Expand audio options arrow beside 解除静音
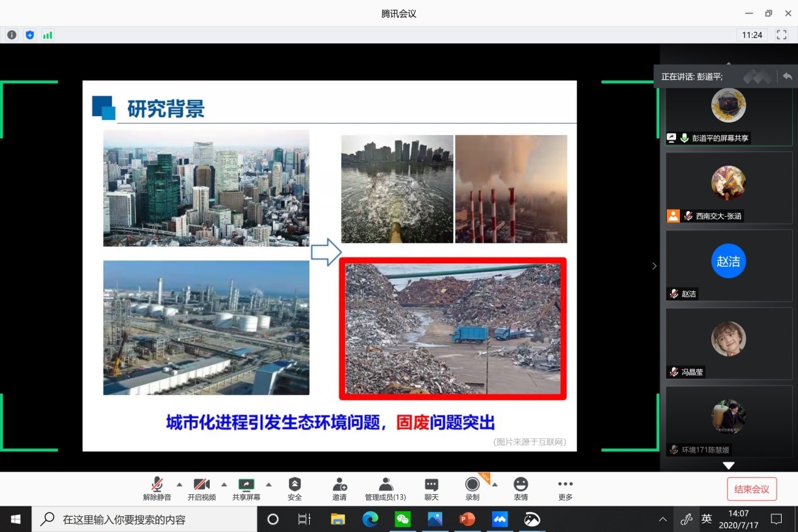Image resolution: width=798 pixels, height=532 pixels. coord(179,484)
